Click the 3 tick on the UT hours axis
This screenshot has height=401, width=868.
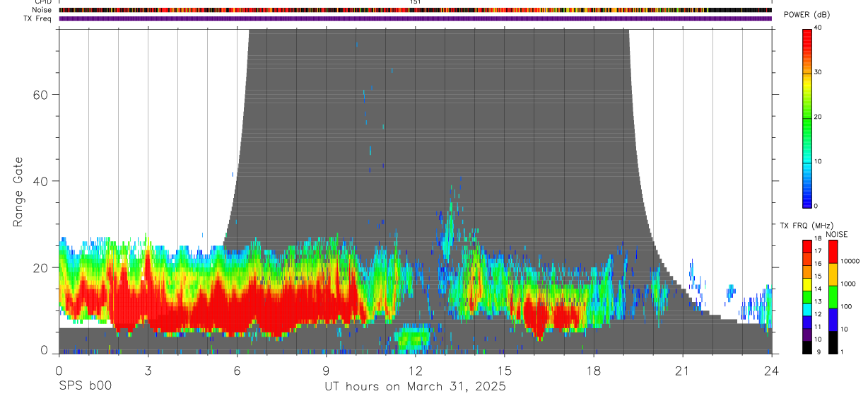click(x=148, y=370)
